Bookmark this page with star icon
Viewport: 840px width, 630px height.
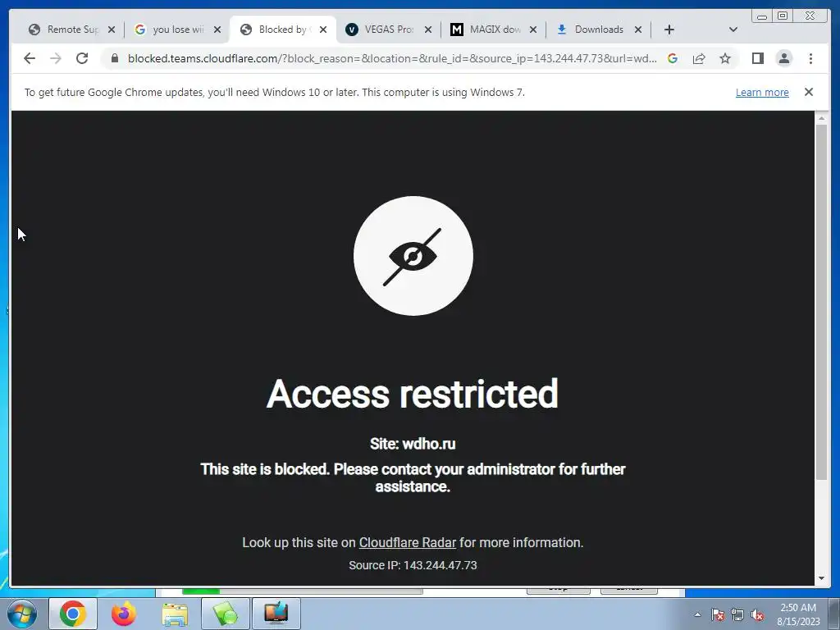coord(725,58)
